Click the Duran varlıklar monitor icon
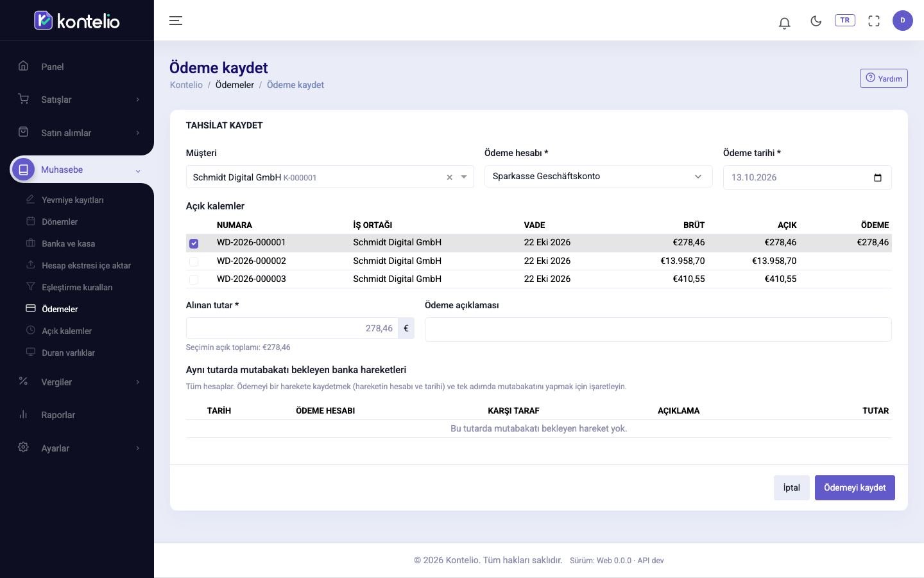This screenshot has width=924, height=578. (x=30, y=352)
